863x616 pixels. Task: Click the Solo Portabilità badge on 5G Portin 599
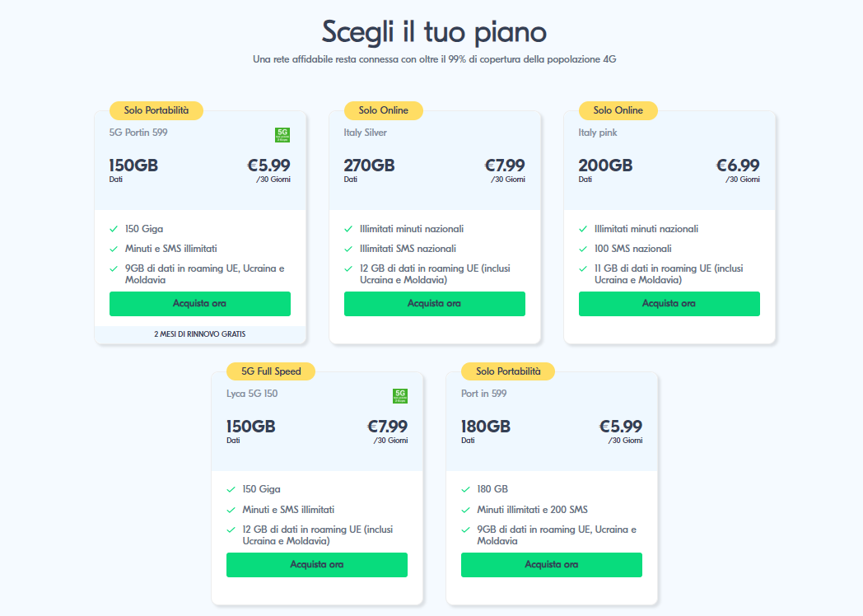(156, 110)
